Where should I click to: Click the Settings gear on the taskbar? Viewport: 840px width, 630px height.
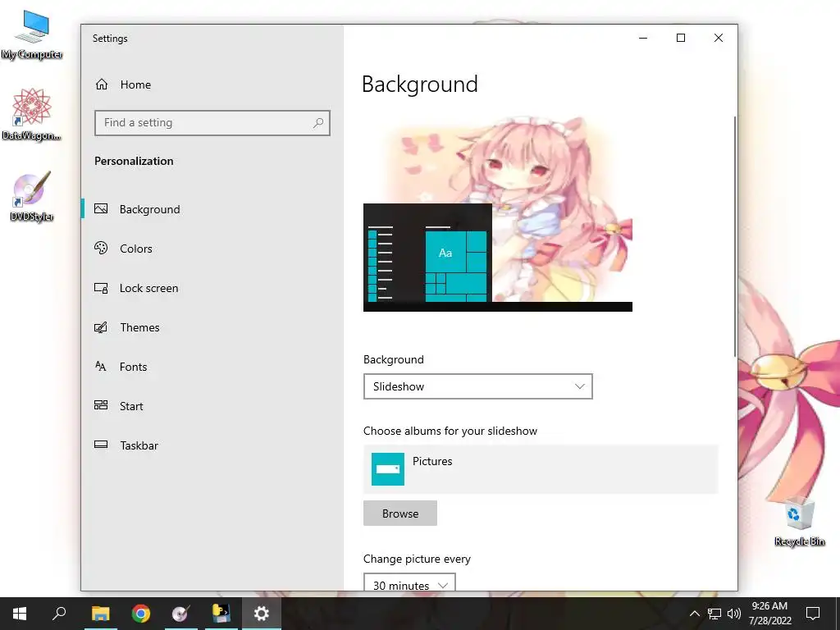point(262,614)
